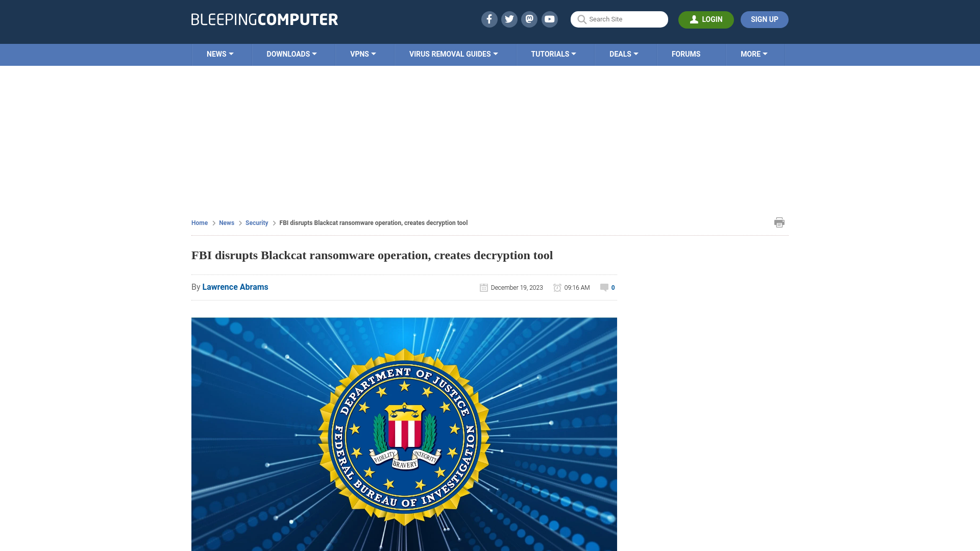Click the Search Site input field
The width and height of the screenshot is (980, 551).
tap(619, 19)
